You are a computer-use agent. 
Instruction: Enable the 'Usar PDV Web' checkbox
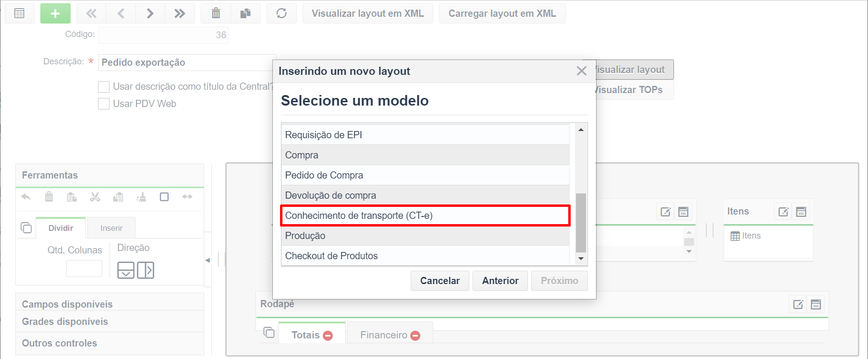(x=104, y=104)
